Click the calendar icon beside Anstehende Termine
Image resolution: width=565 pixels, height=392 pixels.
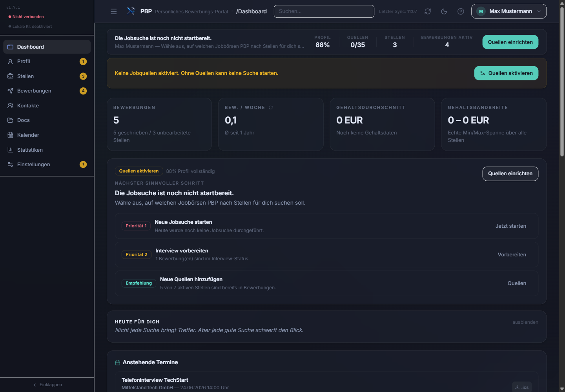tap(118, 363)
